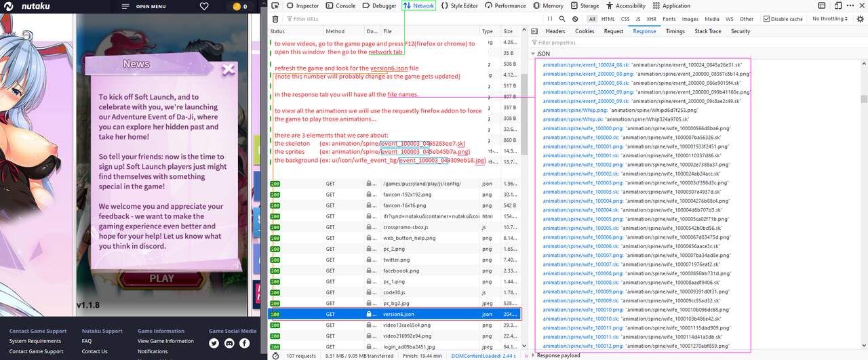Click the nutaku logo
The width and height of the screenshot is (868, 360).
(27, 7)
